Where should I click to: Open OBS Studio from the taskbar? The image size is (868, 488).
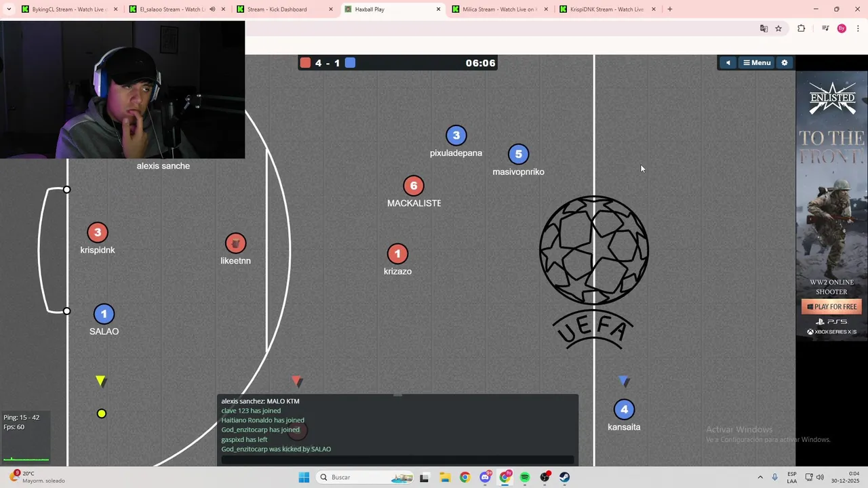545,477
